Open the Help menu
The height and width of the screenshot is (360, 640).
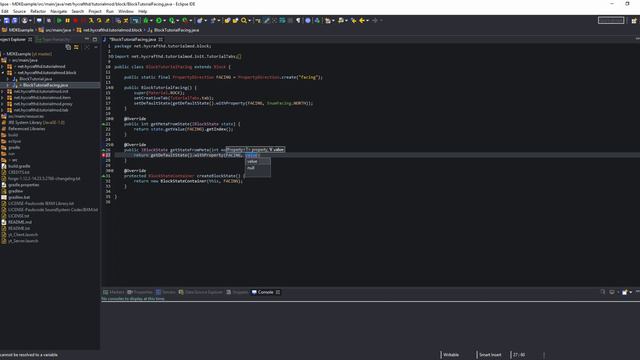pos(142,11)
